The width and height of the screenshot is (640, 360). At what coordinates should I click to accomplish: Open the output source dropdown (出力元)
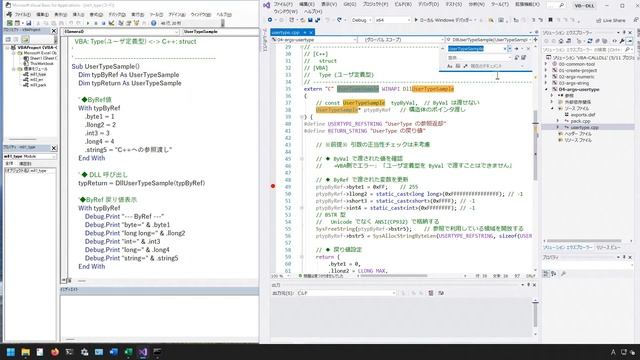pyautogui.click(x=346, y=293)
